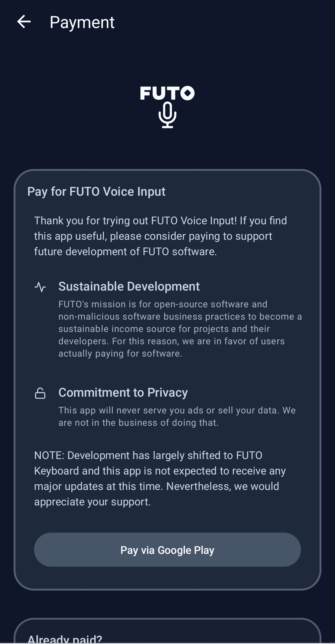Tap the Commitment to Privacy heading
The image size is (335, 644).
[x=123, y=392]
